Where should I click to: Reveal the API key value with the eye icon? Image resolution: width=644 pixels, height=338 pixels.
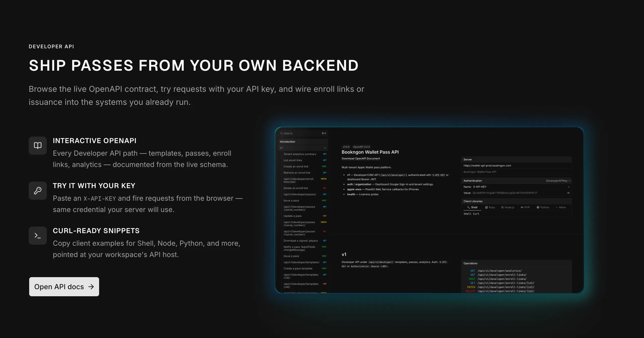pos(569,193)
